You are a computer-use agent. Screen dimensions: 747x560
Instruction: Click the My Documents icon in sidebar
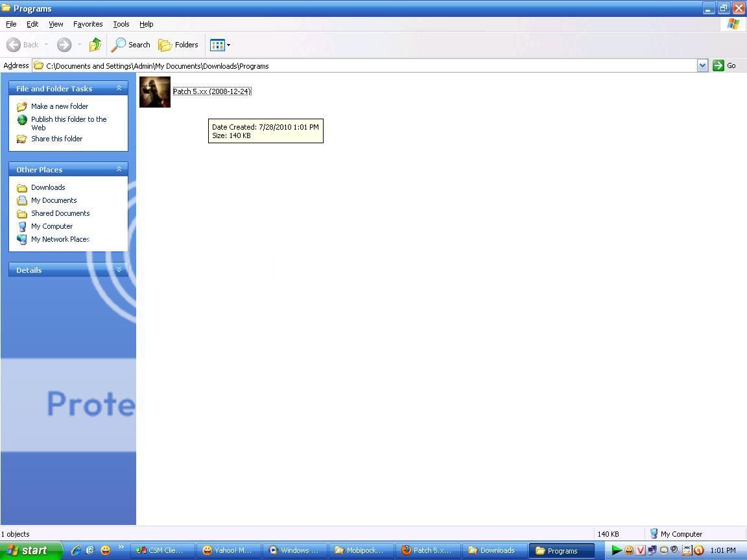pos(22,200)
